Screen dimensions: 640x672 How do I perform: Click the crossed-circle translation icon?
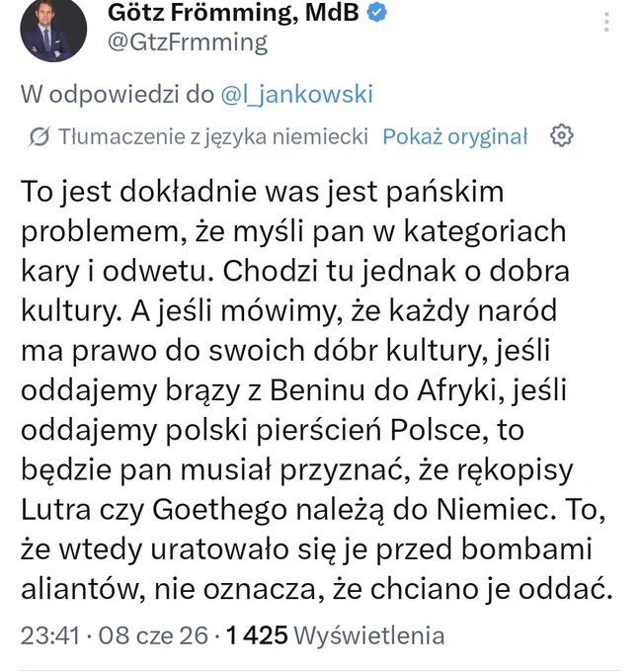tap(40, 136)
